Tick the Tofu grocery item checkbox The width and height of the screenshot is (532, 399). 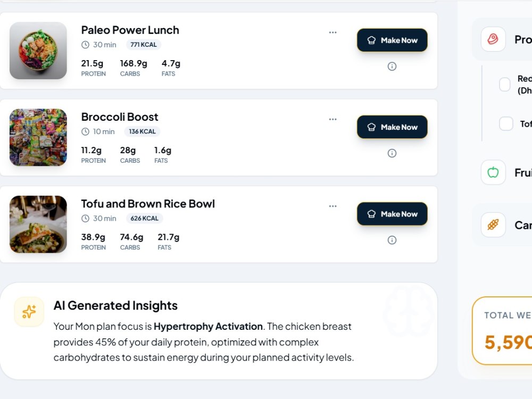click(506, 124)
